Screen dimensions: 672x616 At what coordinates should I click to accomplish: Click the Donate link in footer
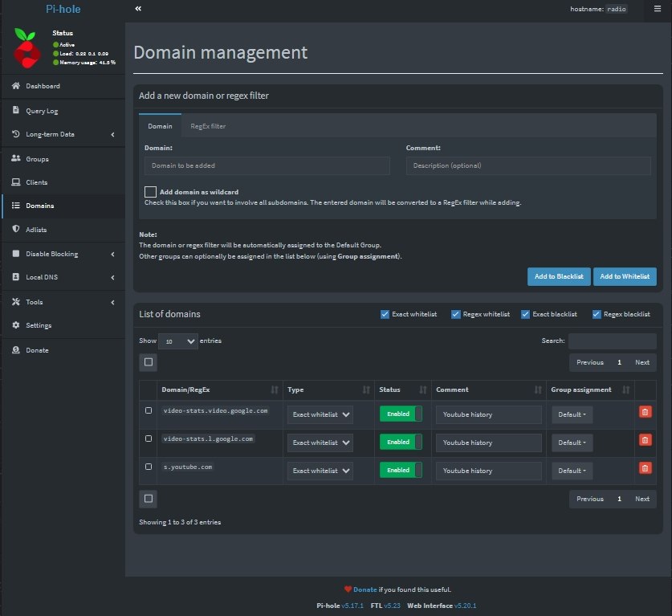tap(365, 589)
